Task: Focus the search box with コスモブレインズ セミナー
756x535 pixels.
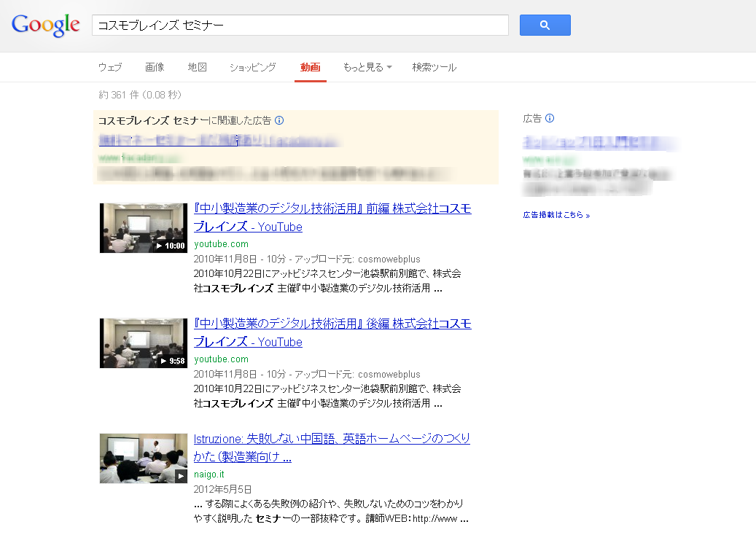Action: tap(300, 25)
